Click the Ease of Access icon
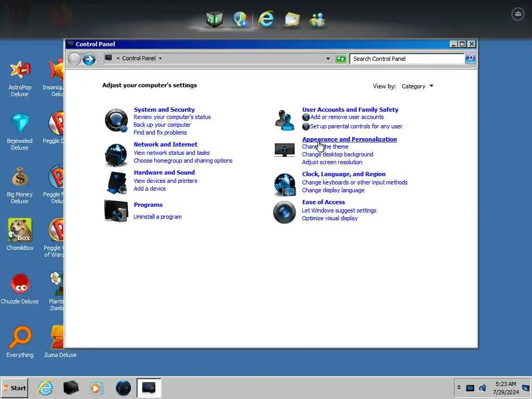This screenshot has width=532, height=399. click(284, 212)
